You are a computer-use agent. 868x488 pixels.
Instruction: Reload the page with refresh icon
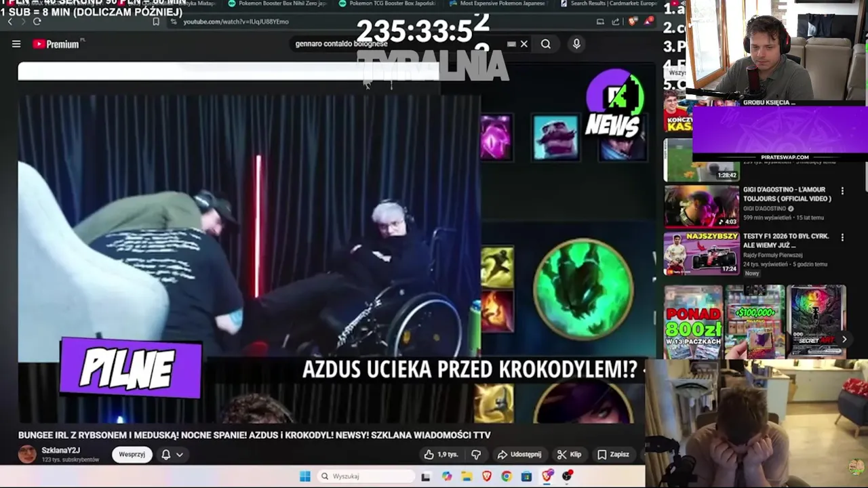(x=37, y=22)
